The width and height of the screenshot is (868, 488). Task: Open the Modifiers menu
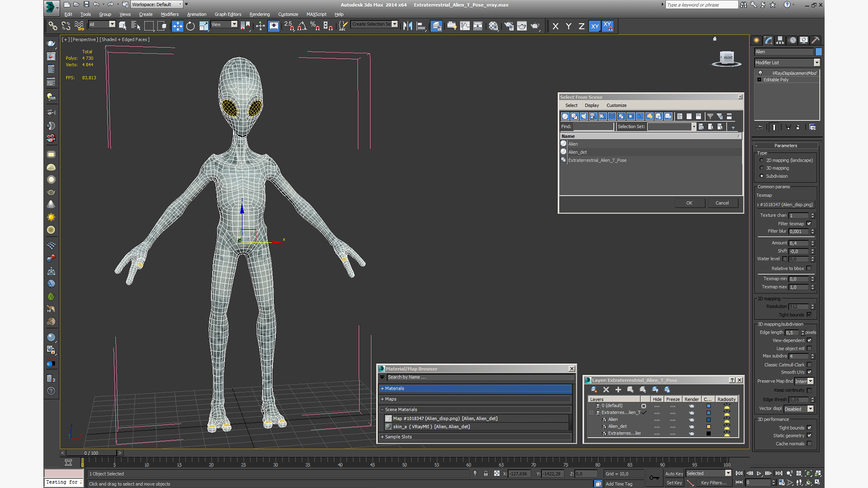tap(170, 14)
